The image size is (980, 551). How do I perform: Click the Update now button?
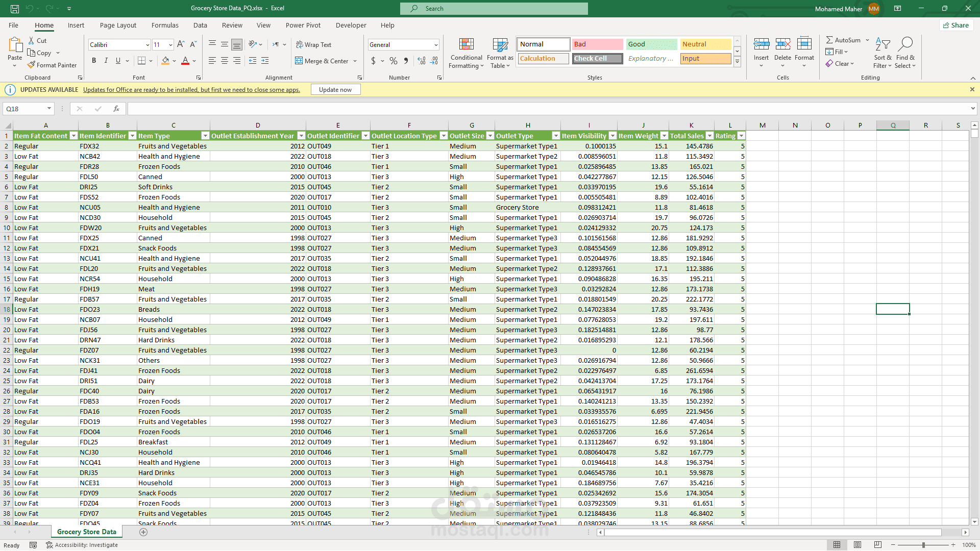(x=335, y=90)
